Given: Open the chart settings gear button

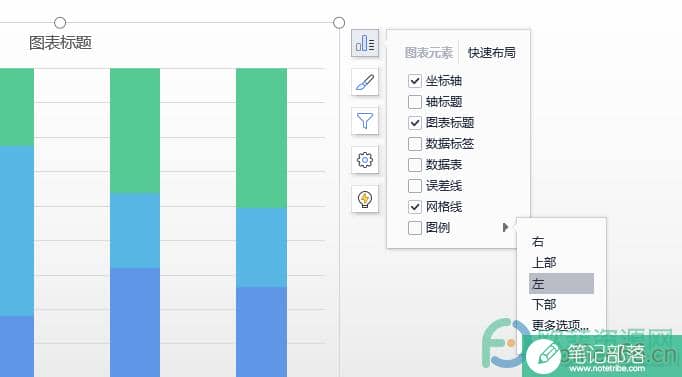Looking at the screenshot, I should pos(365,160).
